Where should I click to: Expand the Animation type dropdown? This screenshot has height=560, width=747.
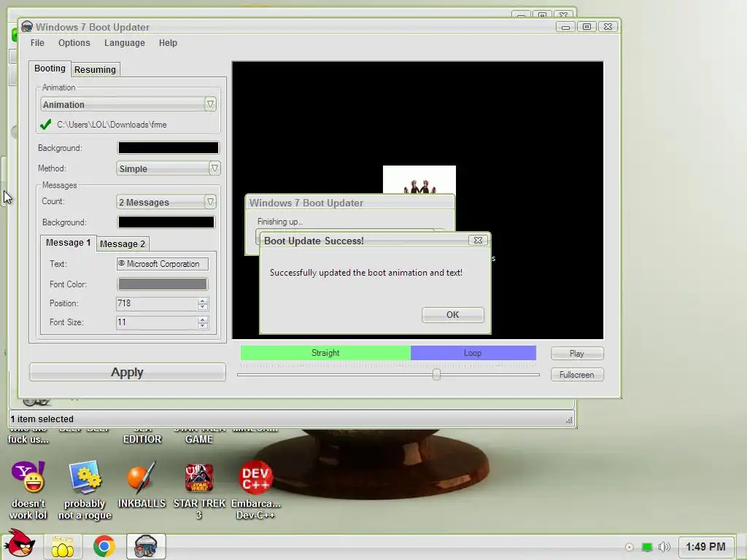click(210, 104)
